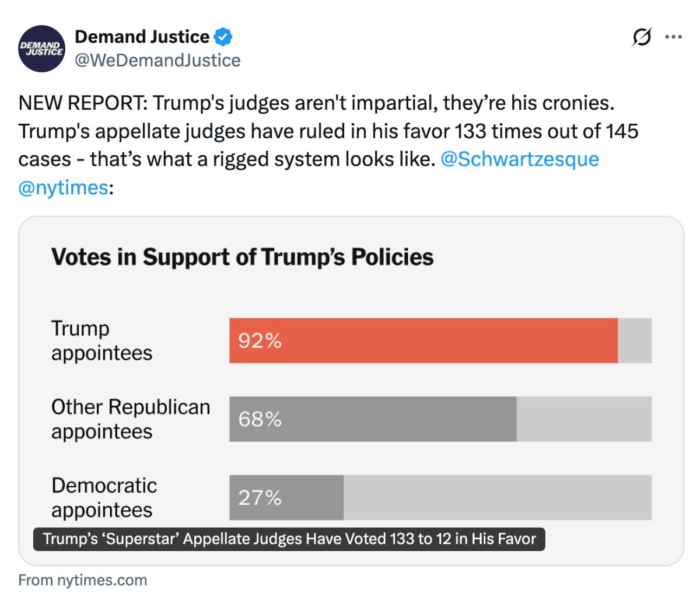Click the blue verified badge next to Demand Justice
The image size is (700, 603).
223,36
